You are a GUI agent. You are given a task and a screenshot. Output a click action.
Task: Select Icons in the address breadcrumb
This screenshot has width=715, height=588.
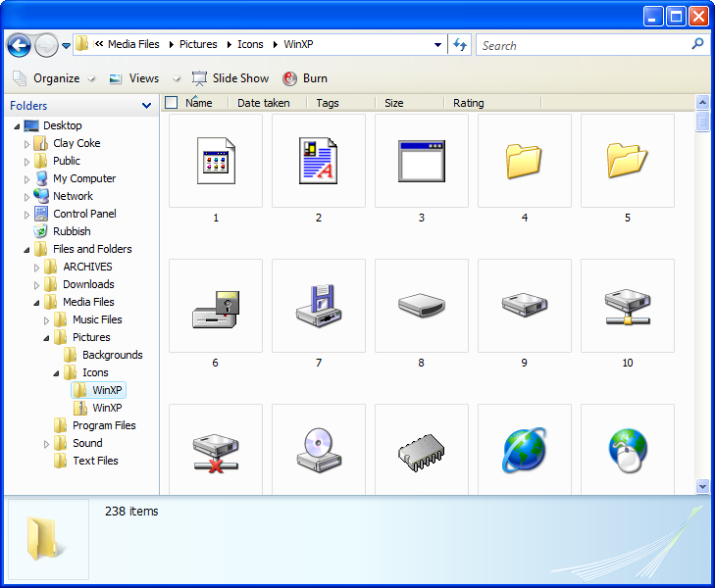pyautogui.click(x=250, y=44)
